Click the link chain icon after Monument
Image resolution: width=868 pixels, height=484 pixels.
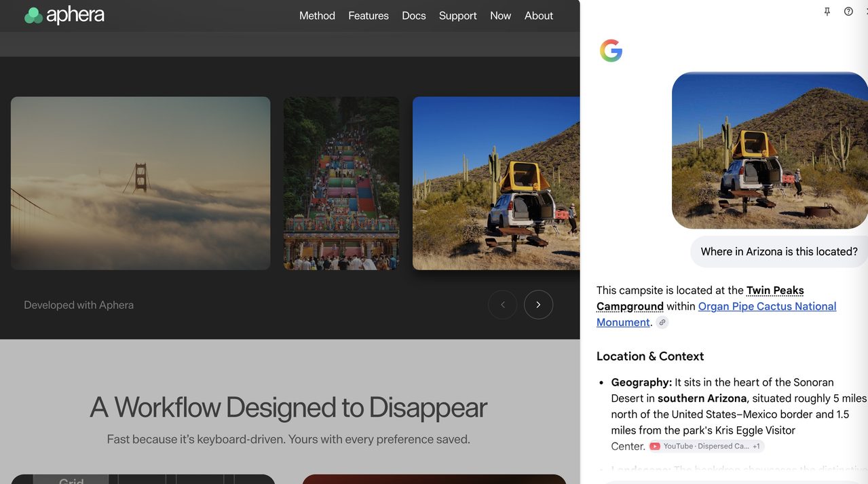(x=662, y=322)
